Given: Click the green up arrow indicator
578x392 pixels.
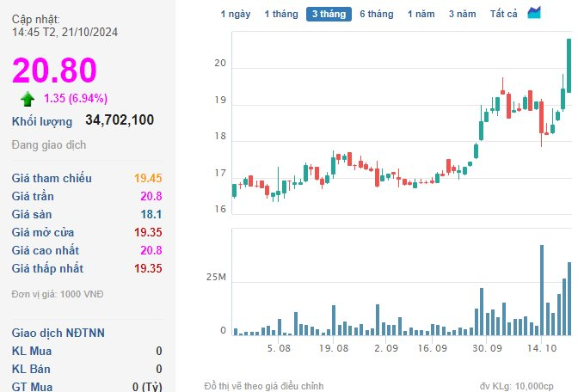Looking at the screenshot, I should tap(28, 99).
